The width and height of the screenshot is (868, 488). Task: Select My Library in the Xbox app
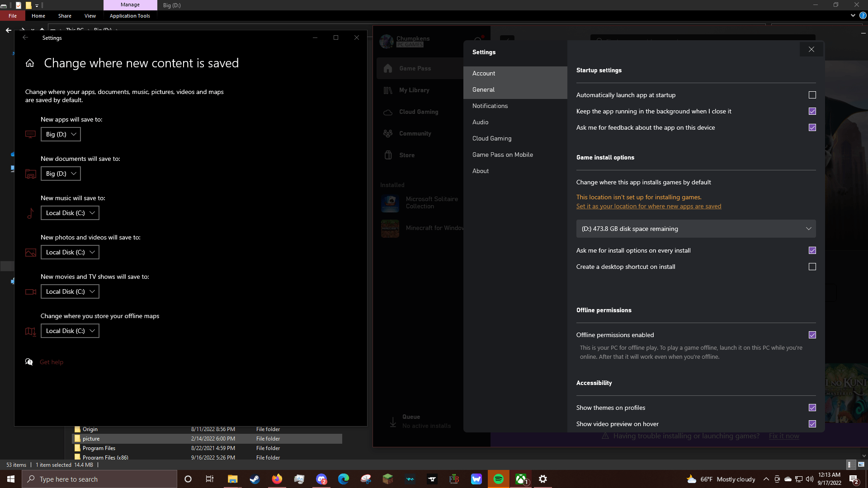click(x=414, y=90)
